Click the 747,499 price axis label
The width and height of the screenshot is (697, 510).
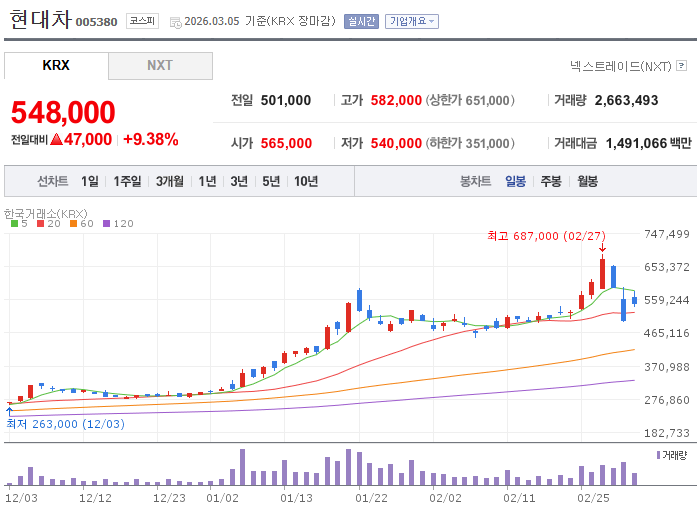pos(667,234)
